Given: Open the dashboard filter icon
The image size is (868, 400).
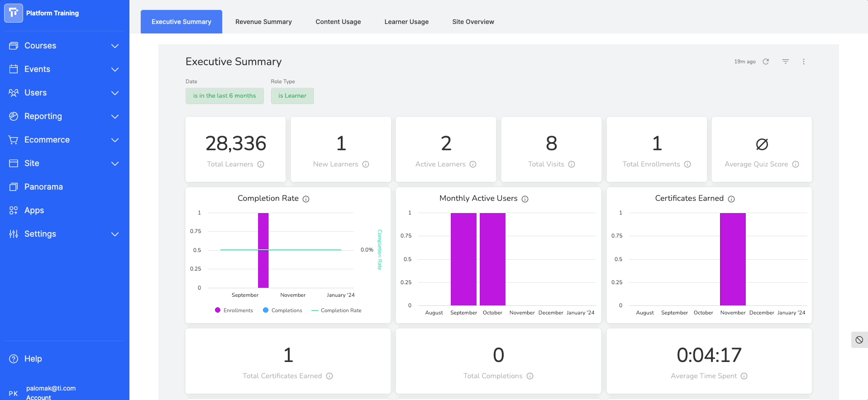Looking at the screenshot, I should 786,62.
